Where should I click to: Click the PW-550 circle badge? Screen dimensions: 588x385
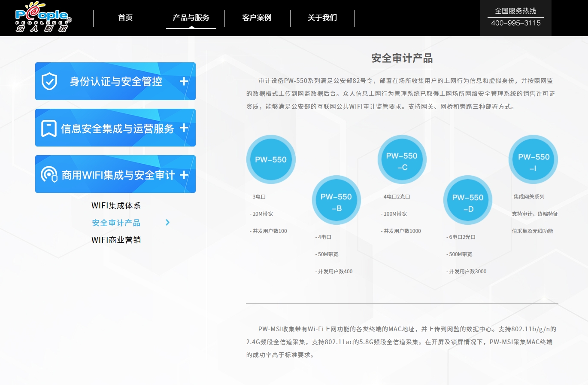point(271,159)
